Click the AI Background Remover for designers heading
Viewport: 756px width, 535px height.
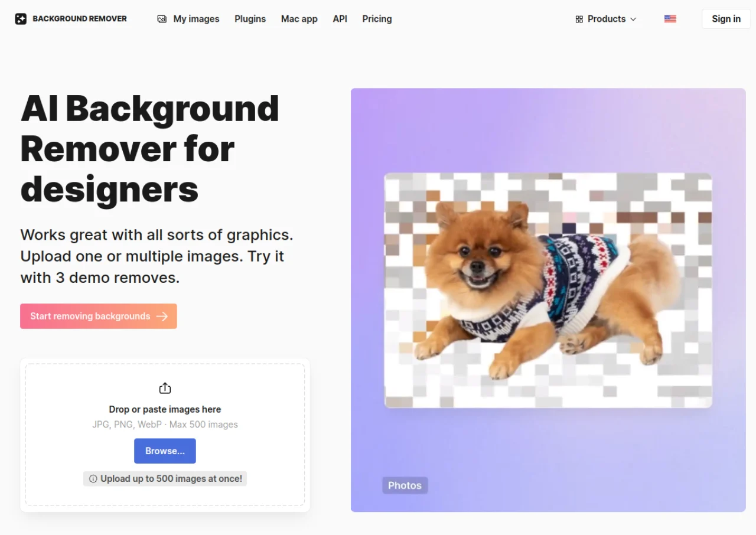pos(150,149)
